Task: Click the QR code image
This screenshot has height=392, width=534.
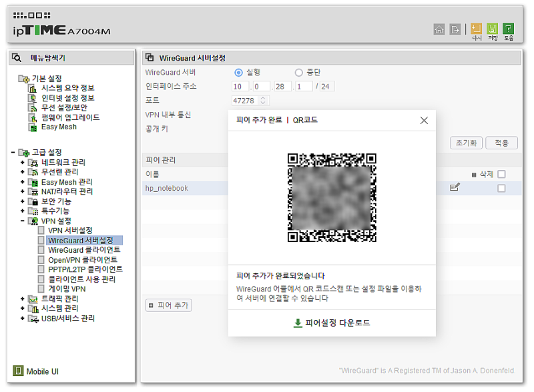Action: 332,198
